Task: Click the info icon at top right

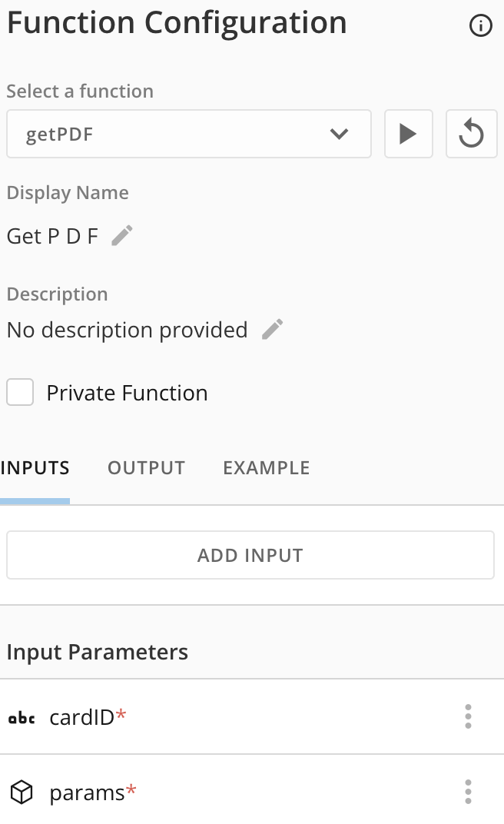Action: (x=481, y=25)
